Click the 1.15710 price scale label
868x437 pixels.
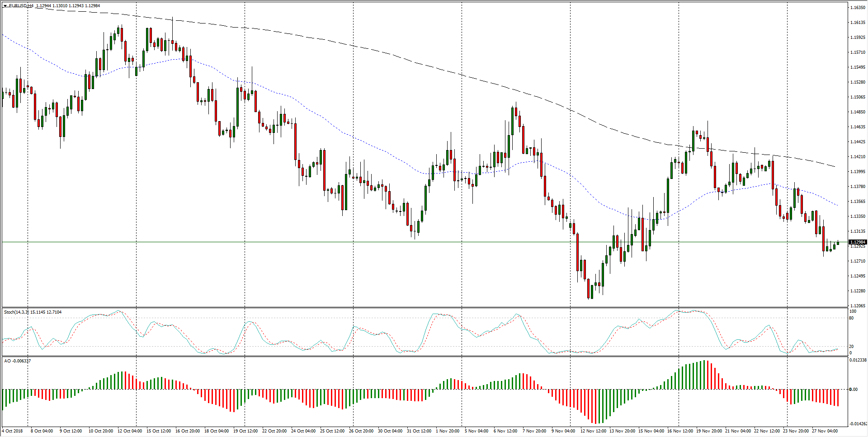pos(858,52)
